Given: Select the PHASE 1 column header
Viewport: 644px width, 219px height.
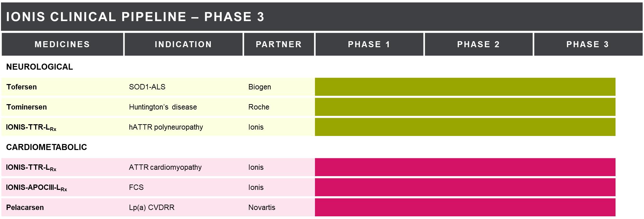Looking at the screenshot, I should click(369, 44).
